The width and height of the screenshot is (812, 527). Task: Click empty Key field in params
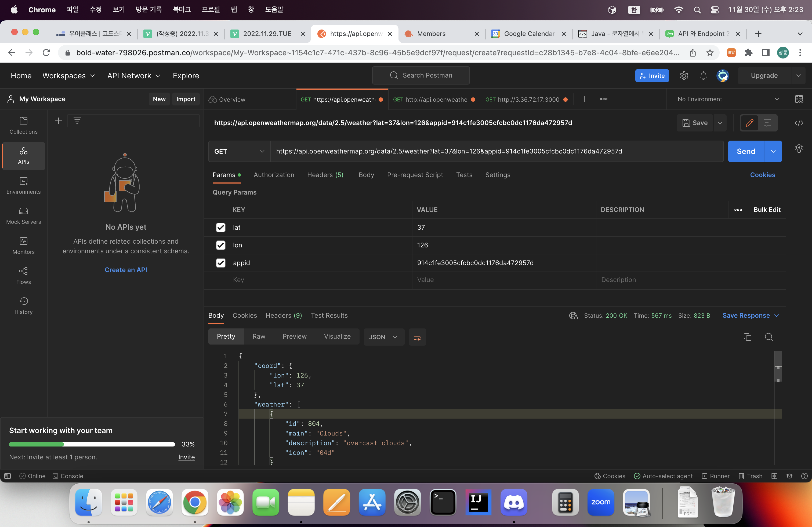[320, 280]
